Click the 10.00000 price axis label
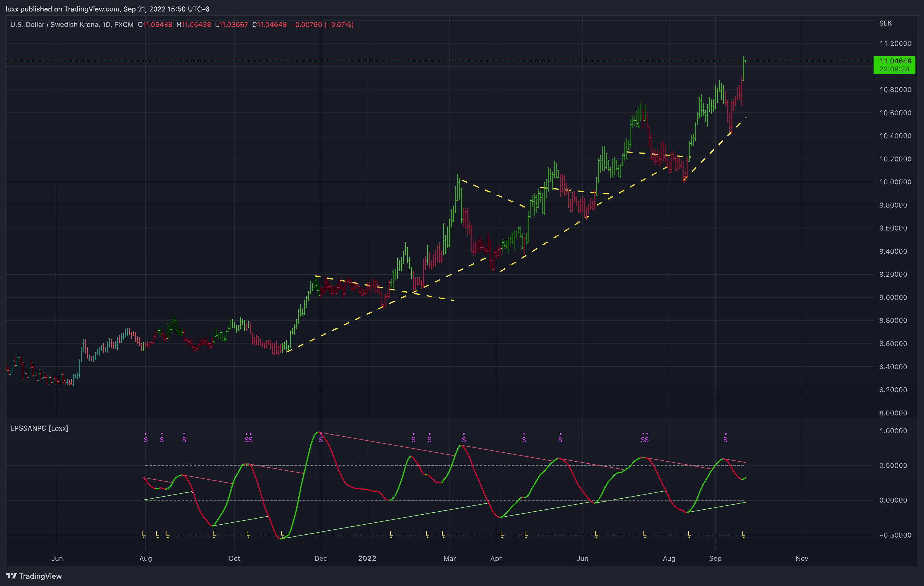This screenshot has width=924, height=586. (895, 182)
